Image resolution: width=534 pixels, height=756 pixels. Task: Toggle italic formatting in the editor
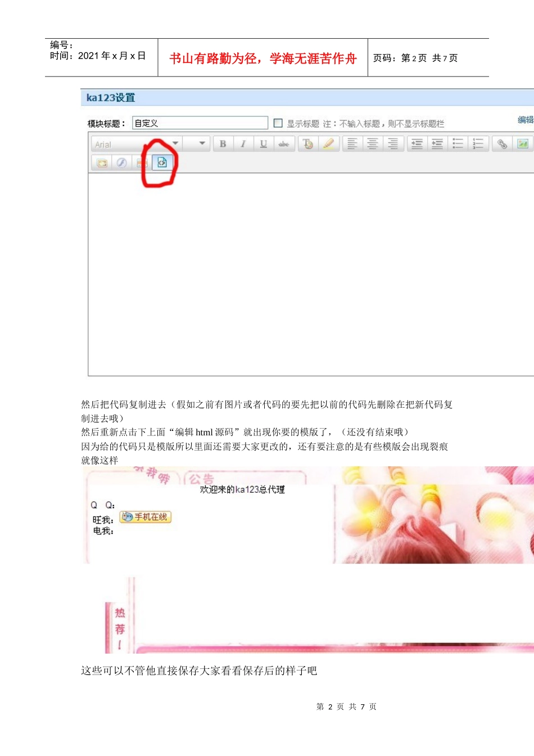[243, 144]
